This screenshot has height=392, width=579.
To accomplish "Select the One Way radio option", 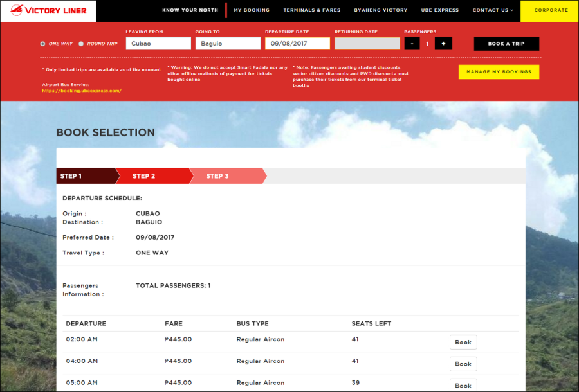I will 43,44.
